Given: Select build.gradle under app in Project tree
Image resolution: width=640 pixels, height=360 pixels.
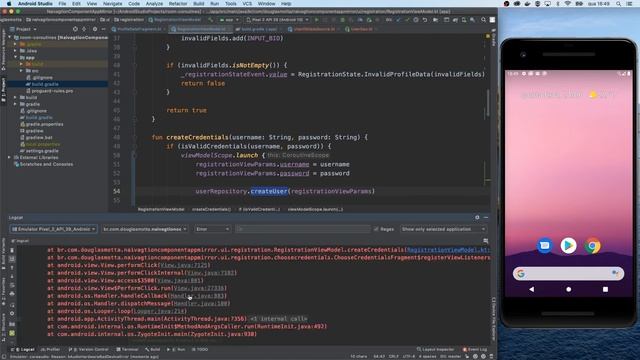Looking at the screenshot, I should pyautogui.click(x=45, y=84).
